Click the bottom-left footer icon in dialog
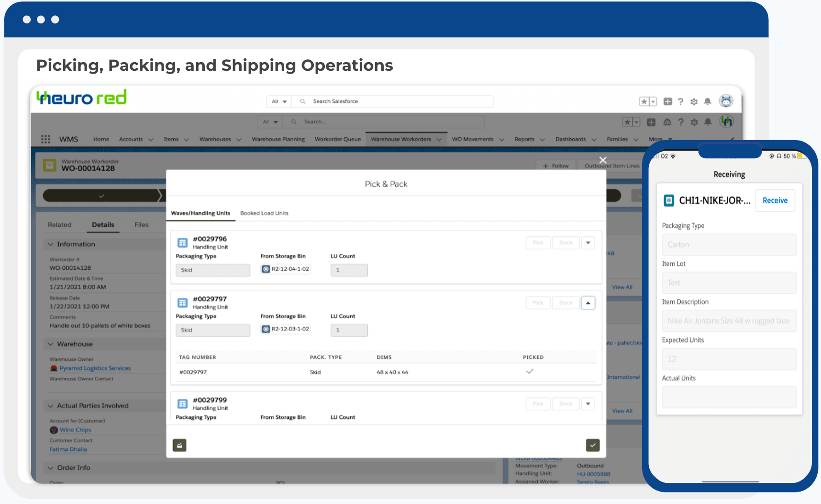Viewport: 821px width, 504px height. [179, 445]
